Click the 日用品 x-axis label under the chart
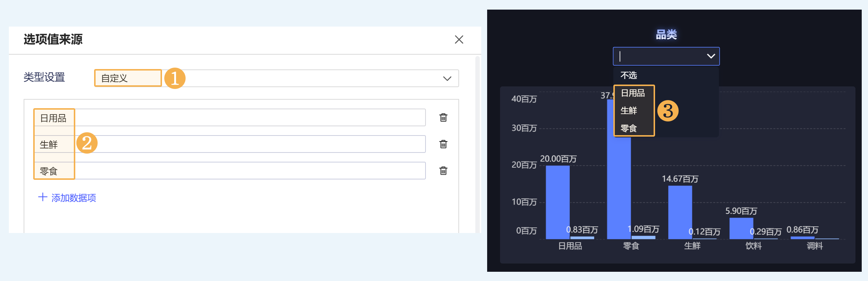Screen dimensions: 868x281 tap(570, 246)
